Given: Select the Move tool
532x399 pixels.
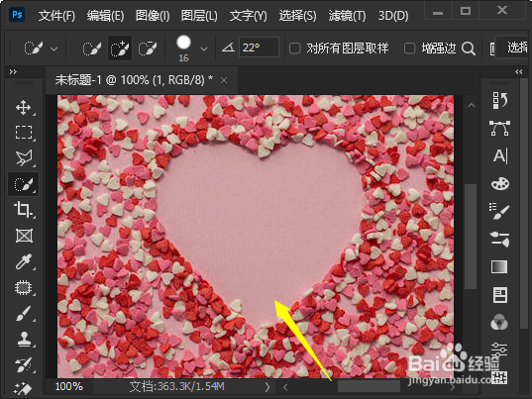Looking at the screenshot, I should point(24,108).
